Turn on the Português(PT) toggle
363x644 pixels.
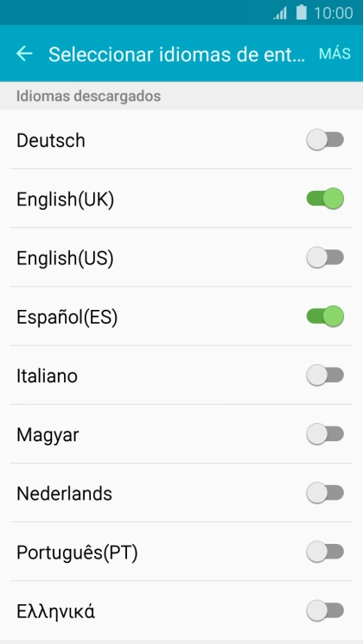click(x=325, y=552)
